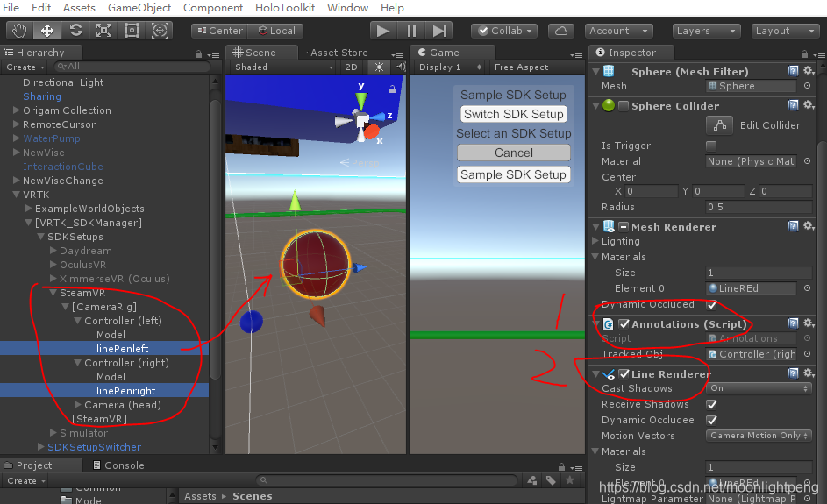The width and height of the screenshot is (827, 504).
Task: Select the Rect transform tool
Action: (x=132, y=31)
